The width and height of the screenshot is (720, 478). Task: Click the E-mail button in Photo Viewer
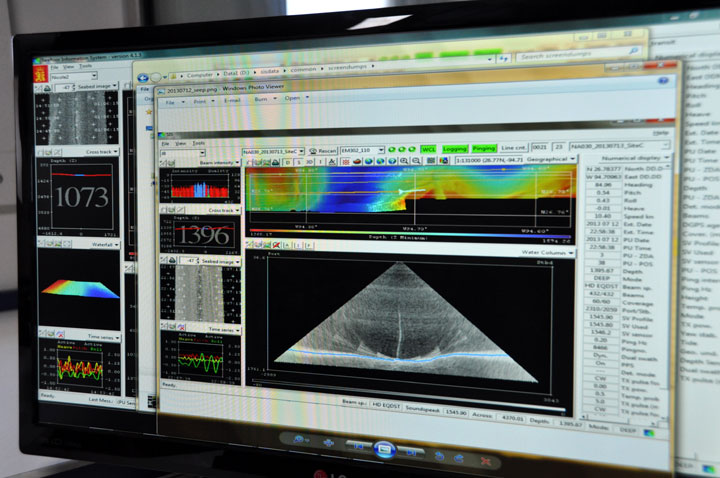232,99
